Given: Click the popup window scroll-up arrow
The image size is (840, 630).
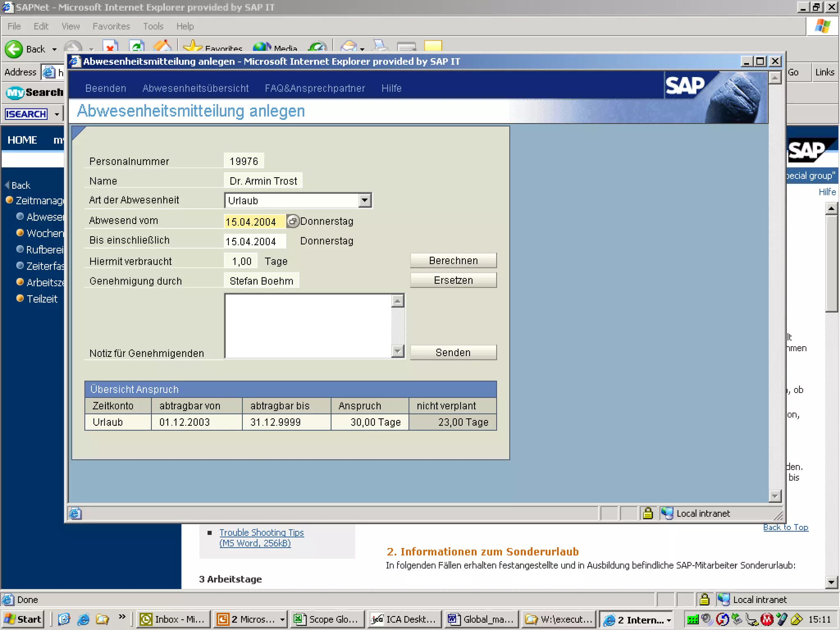Looking at the screenshot, I should click(x=774, y=78).
